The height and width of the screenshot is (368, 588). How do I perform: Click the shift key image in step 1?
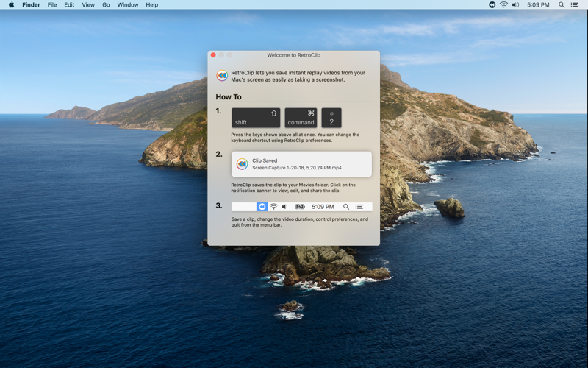pyautogui.click(x=256, y=118)
